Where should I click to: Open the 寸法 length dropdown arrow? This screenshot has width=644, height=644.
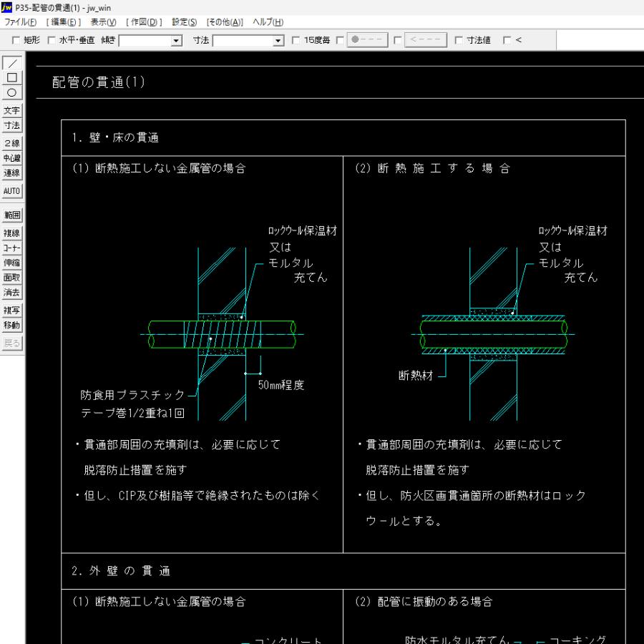(x=279, y=41)
